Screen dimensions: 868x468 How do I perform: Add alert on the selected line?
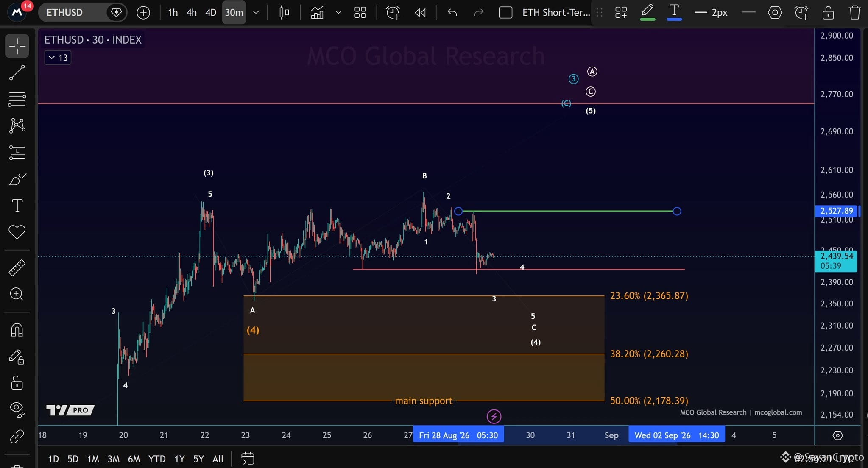801,13
